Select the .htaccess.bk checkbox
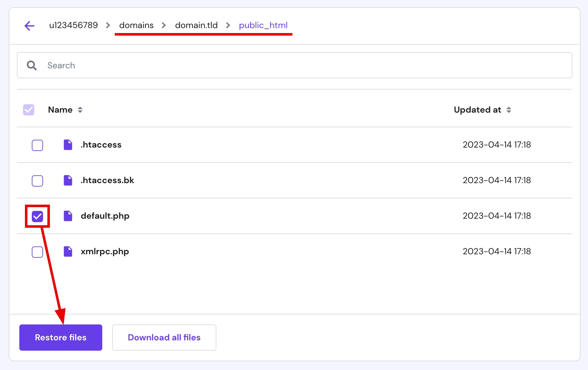The image size is (588, 370). click(x=37, y=181)
